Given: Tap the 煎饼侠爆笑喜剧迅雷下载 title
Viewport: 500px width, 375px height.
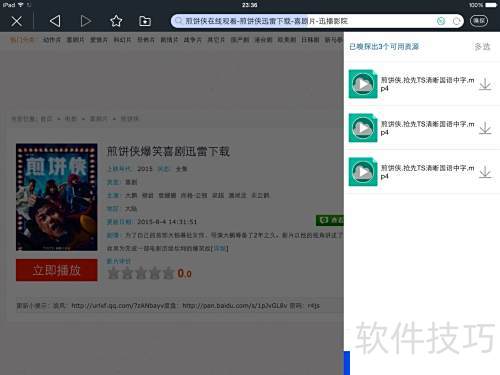Looking at the screenshot, I should click(x=168, y=152).
